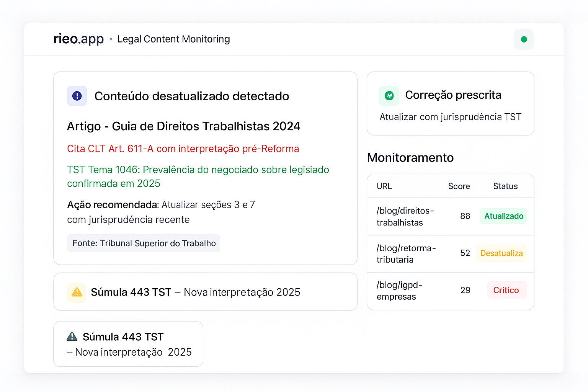The width and height of the screenshot is (588, 392).
Task: Open the /blog/direitos-trabalhistas URL
Action: 405,217
